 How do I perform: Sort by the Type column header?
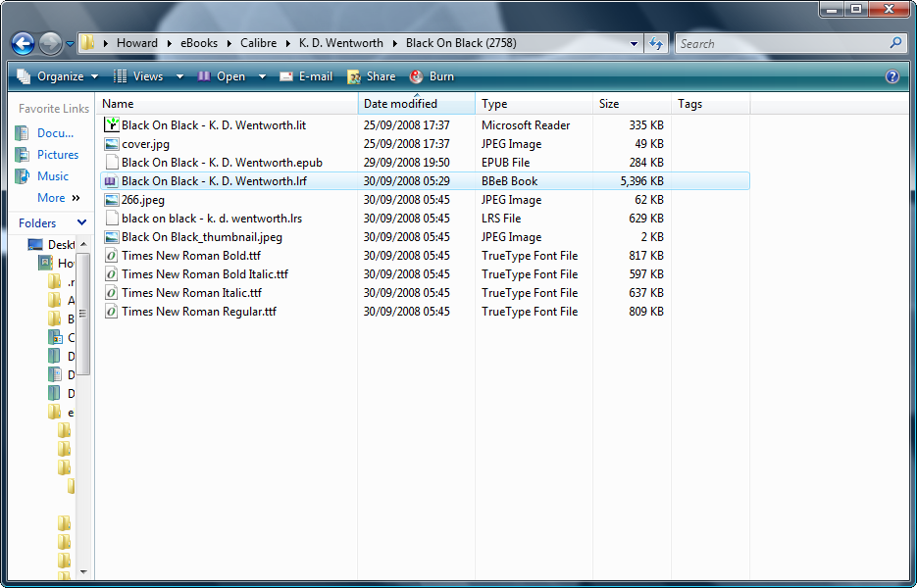534,104
